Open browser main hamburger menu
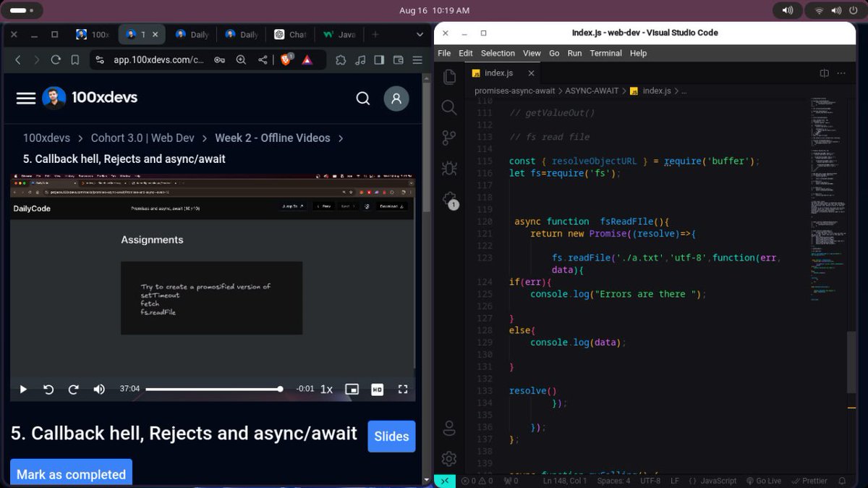The width and height of the screenshot is (868, 488). click(x=417, y=60)
